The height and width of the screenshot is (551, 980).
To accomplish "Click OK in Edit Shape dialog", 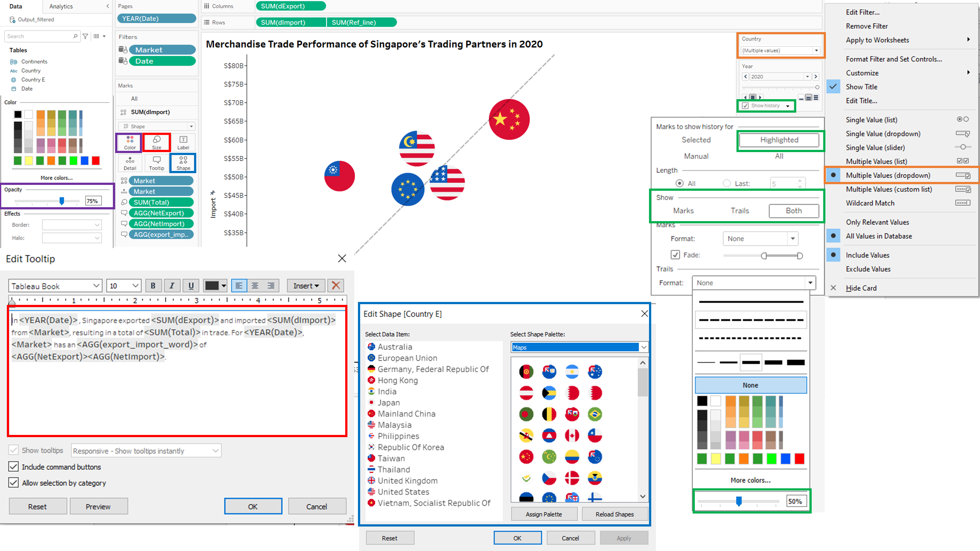I will click(517, 538).
